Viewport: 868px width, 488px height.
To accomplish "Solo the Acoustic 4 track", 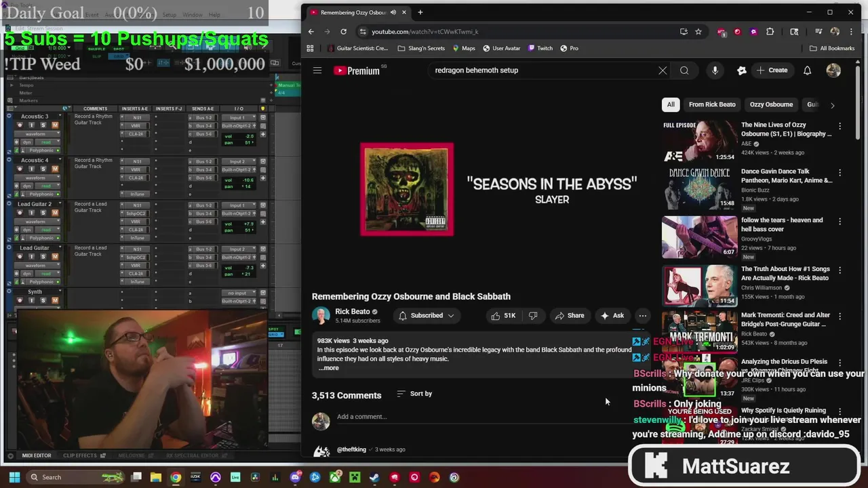I will (43, 169).
